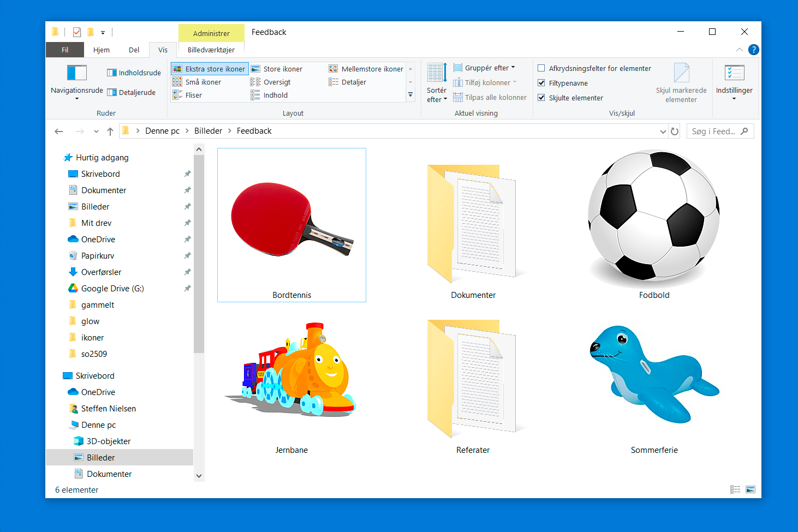Switch to the Hjem ribbon tab
This screenshot has width=798, height=532.
(102, 50)
